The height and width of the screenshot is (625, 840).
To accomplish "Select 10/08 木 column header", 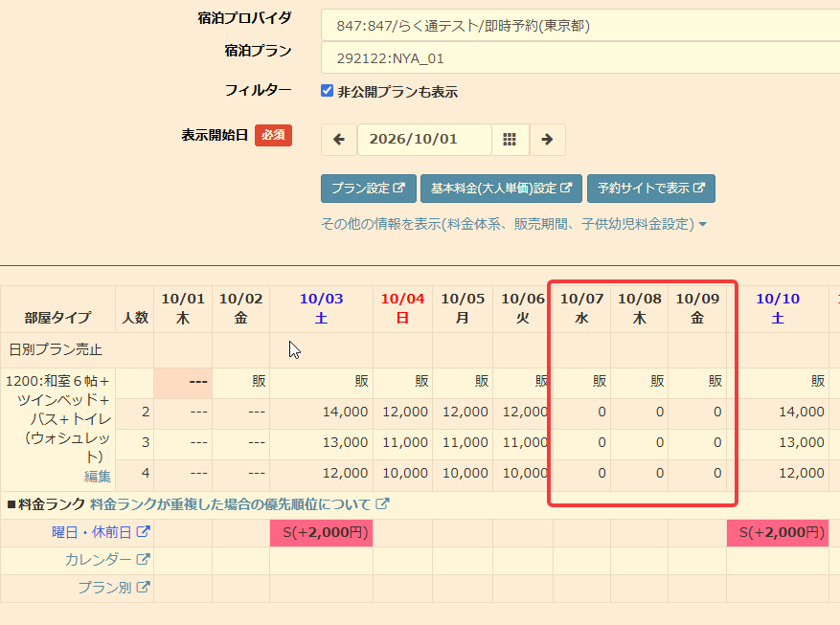I will point(640,309).
